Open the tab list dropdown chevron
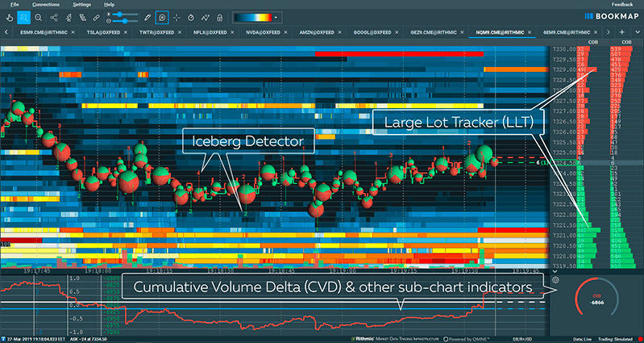Screen dimensions: 644x343 636,31
